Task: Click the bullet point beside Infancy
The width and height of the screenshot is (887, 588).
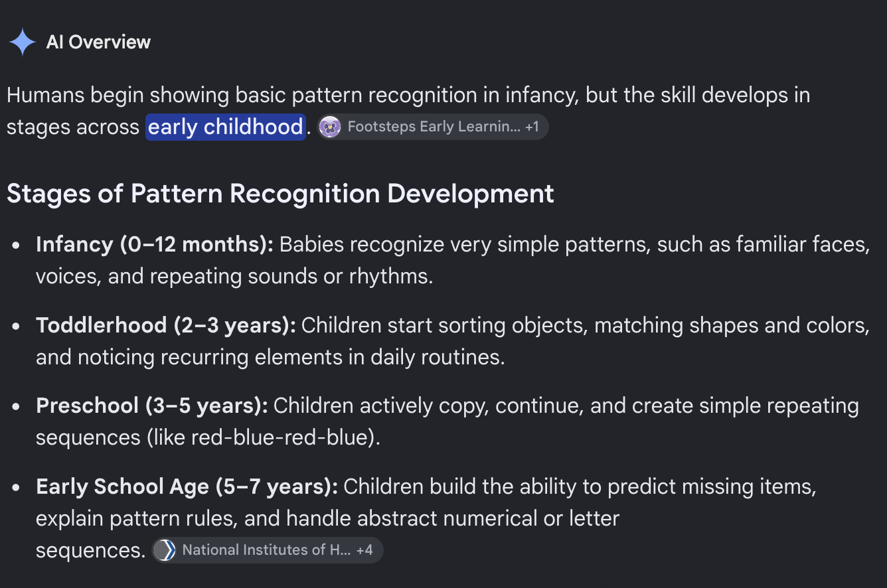Action: click(x=15, y=245)
